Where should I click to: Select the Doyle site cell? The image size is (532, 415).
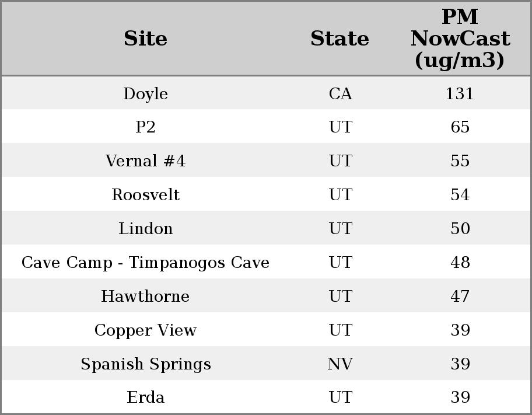pyautogui.click(x=145, y=94)
